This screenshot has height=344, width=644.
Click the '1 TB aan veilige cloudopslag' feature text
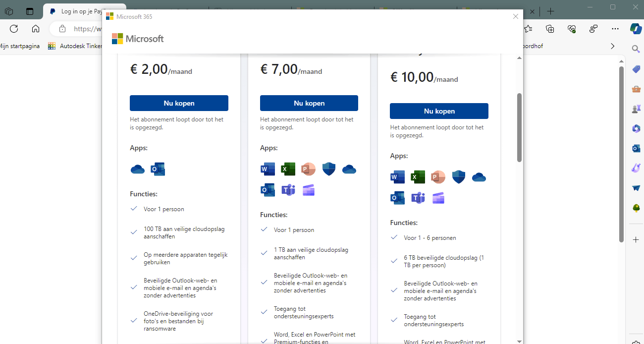pos(311,254)
